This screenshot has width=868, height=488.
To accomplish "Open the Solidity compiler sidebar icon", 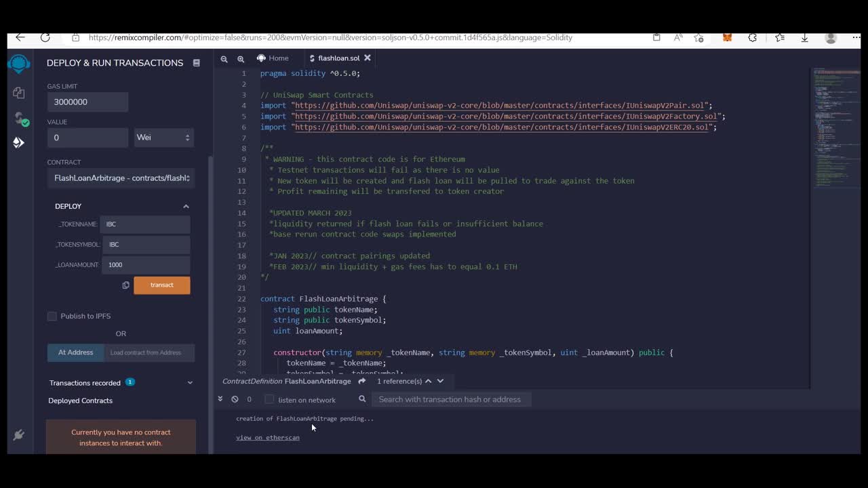I will click(x=19, y=117).
